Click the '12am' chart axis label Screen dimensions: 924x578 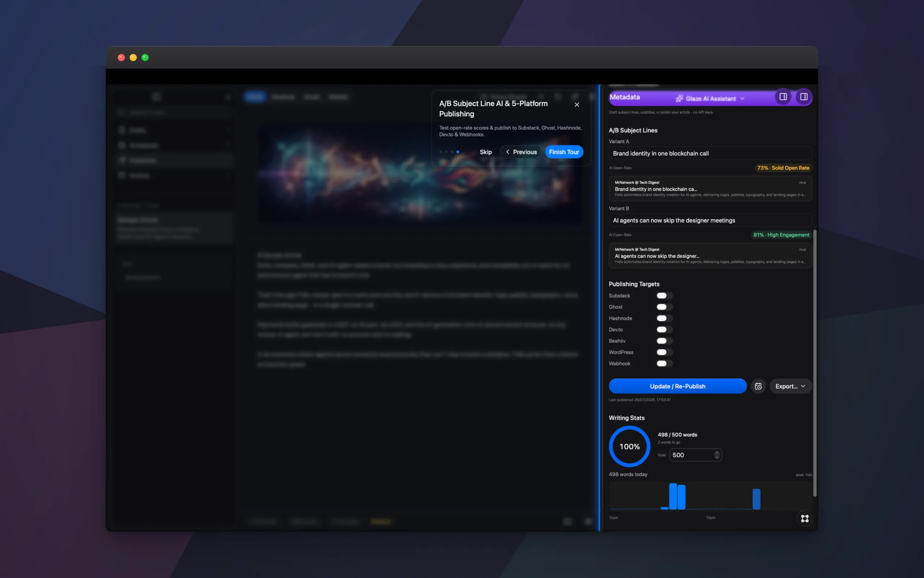click(x=613, y=518)
